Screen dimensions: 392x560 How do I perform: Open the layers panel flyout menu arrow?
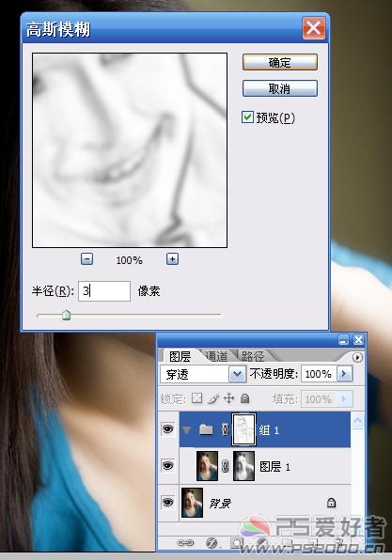pyautogui.click(x=357, y=357)
